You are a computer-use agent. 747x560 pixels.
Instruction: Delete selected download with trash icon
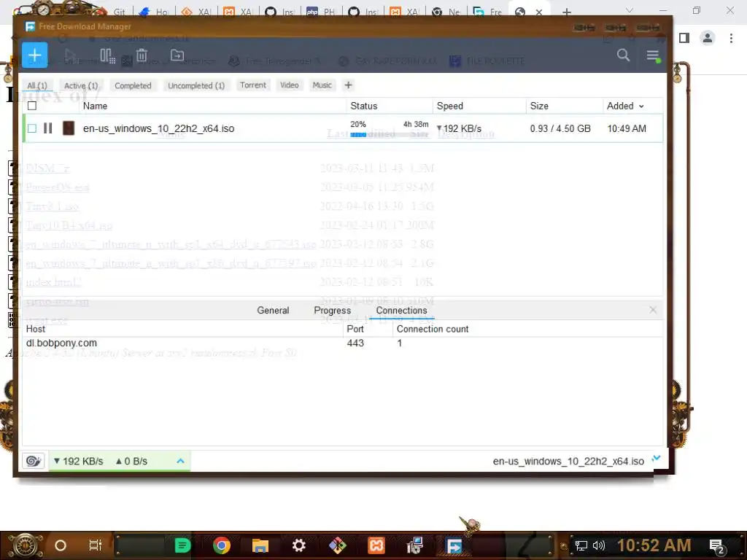tap(142, 55)
